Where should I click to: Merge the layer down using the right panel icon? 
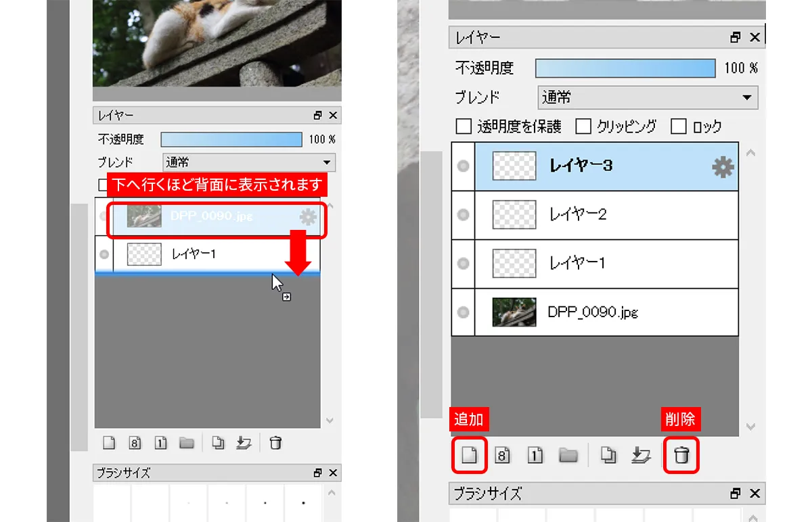tap(640, 456)
